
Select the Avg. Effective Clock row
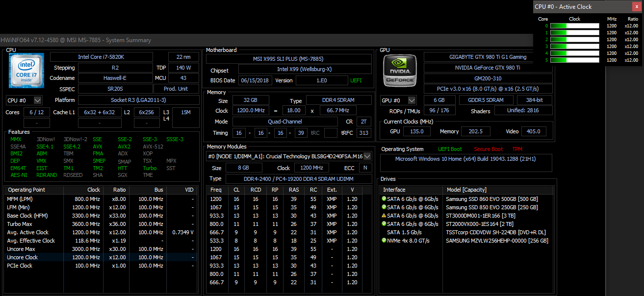click(x=101, y=241)
